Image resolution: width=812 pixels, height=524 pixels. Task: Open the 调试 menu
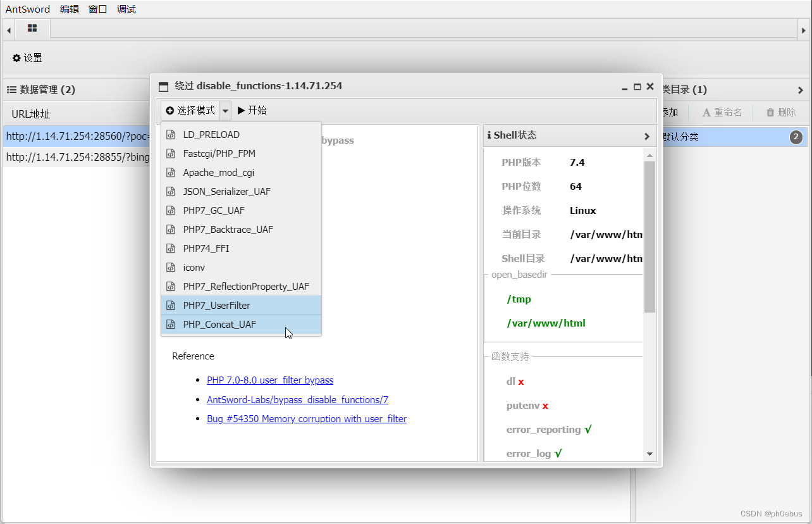126,9
